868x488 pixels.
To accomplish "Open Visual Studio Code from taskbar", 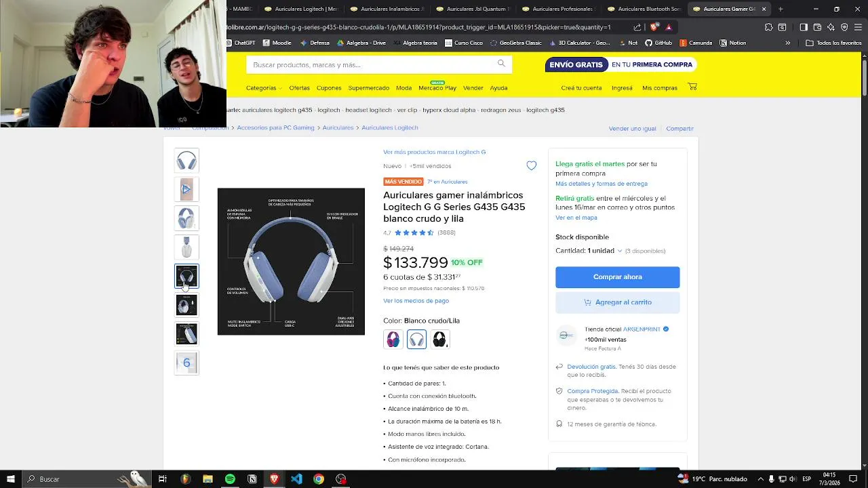I will (x=296, y=479).
